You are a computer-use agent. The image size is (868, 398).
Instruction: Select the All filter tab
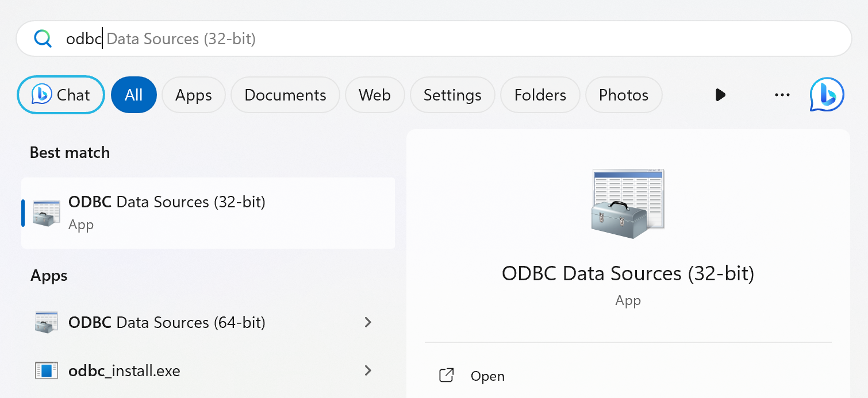[133, 95]
